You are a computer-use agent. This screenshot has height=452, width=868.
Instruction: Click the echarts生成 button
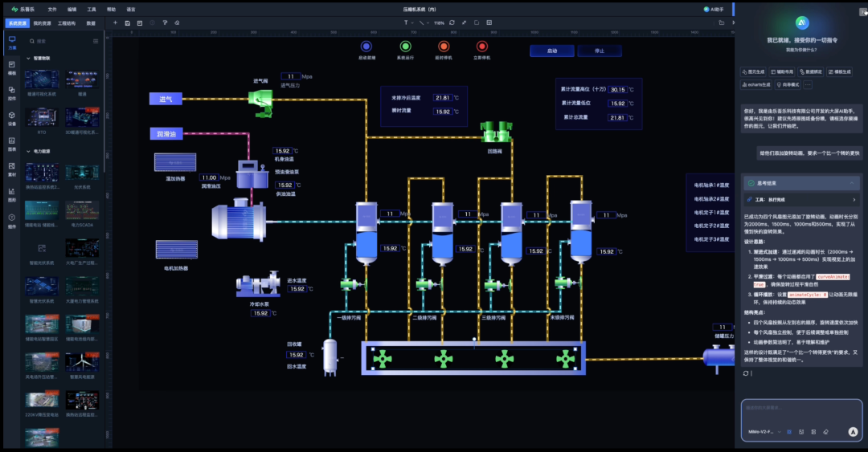pyautogui.click(x=756, y=84)
